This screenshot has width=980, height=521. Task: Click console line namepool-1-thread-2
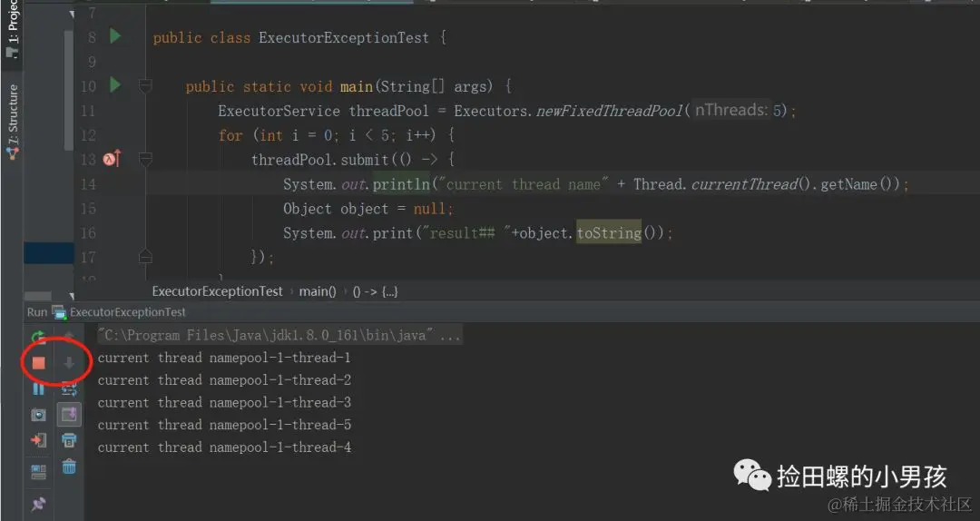[224, 380]
